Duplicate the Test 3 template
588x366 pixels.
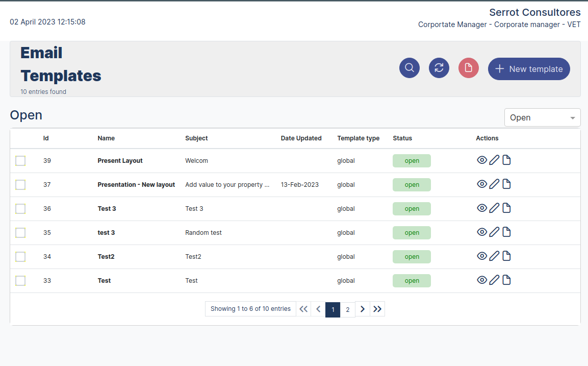pyautogui.click(x=506, y=208)
